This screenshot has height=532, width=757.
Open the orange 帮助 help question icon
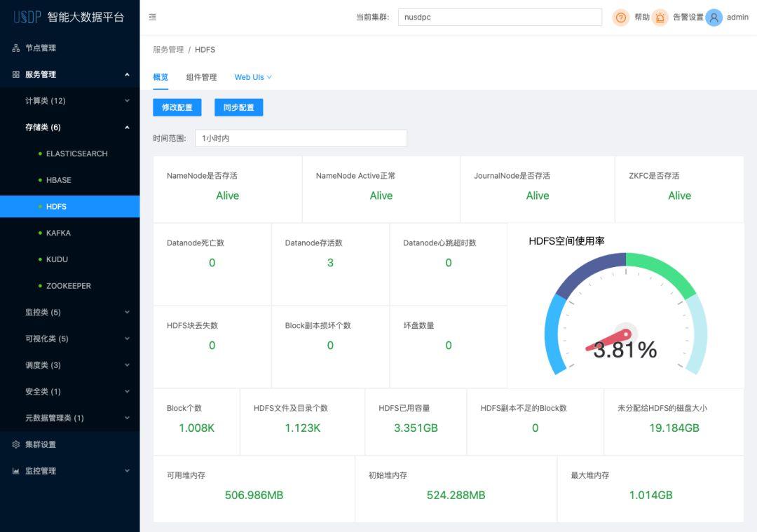(x=621, y=18)
